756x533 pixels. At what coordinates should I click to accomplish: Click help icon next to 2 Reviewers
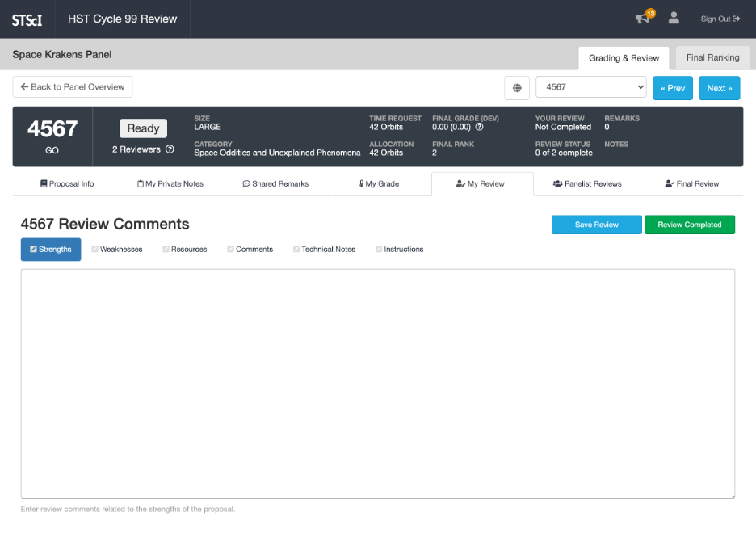pos(170,149)
